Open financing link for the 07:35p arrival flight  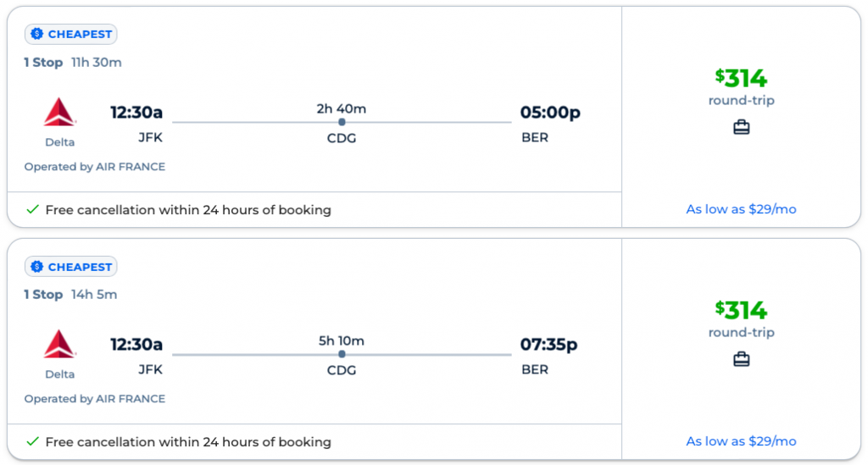[x=741, y=441]
